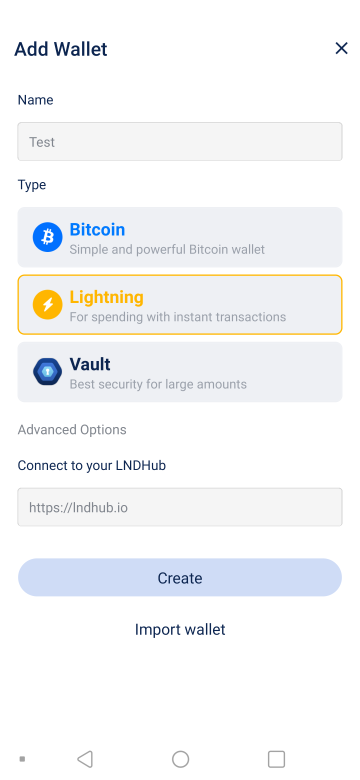Screen dimensions: 360x780
Task: Tap the small dot in the navigation bar
Action: tap(22, 759)
